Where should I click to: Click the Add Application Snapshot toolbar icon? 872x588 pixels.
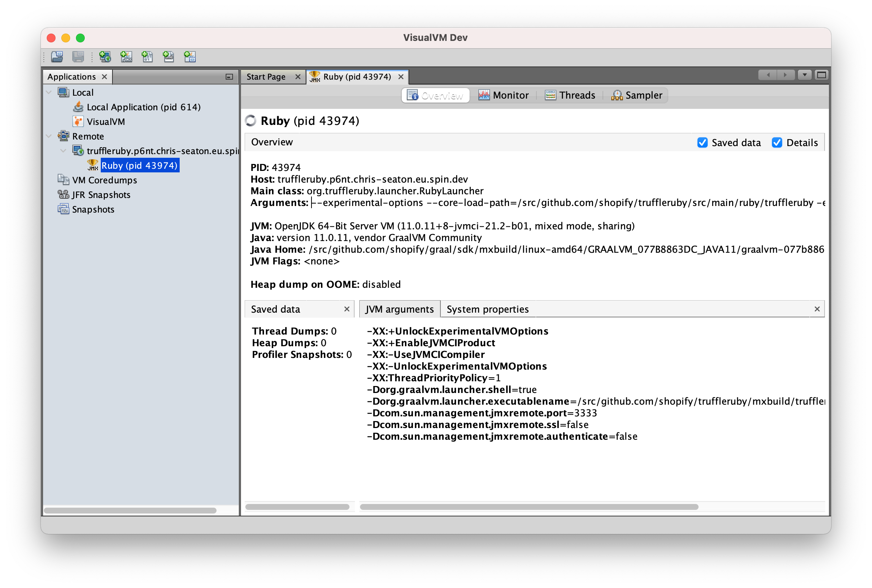[x=190, y=57]
